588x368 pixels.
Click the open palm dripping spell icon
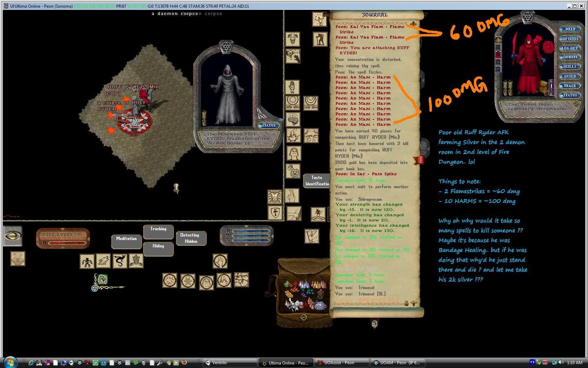[292, 87]
